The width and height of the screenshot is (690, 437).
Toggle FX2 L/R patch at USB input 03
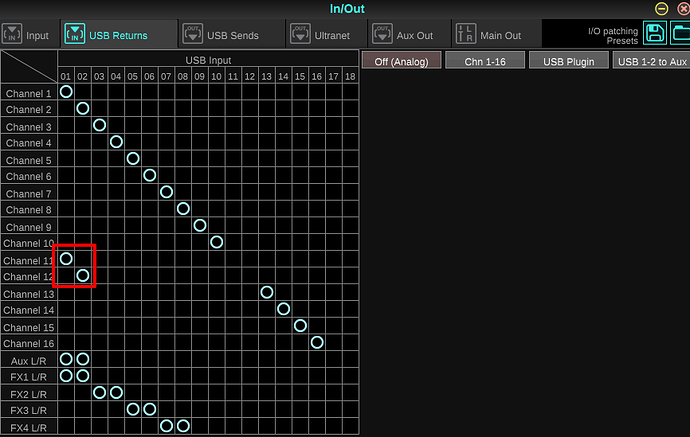coord(100,392)
